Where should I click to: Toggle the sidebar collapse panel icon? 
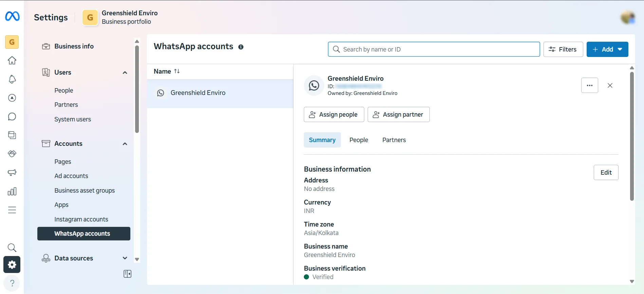coord(127,274)
